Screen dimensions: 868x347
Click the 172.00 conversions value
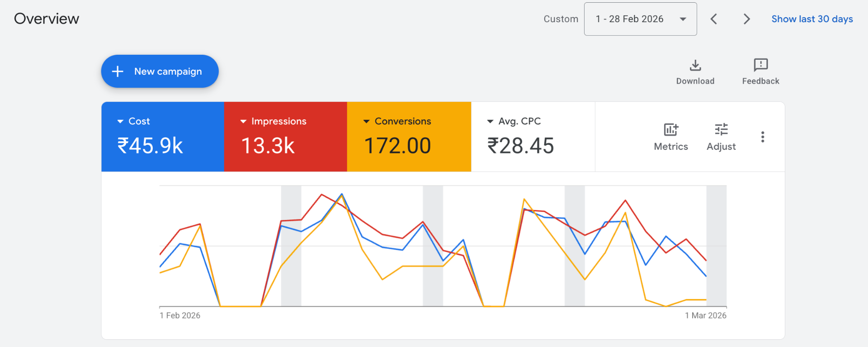397,146
